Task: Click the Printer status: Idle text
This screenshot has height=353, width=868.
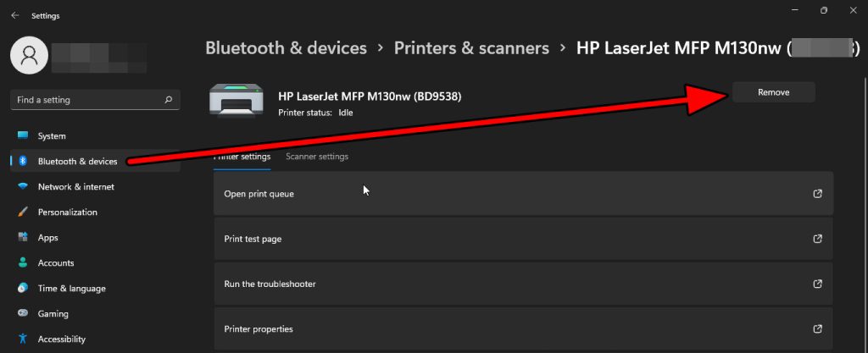Action: [315, 113]
